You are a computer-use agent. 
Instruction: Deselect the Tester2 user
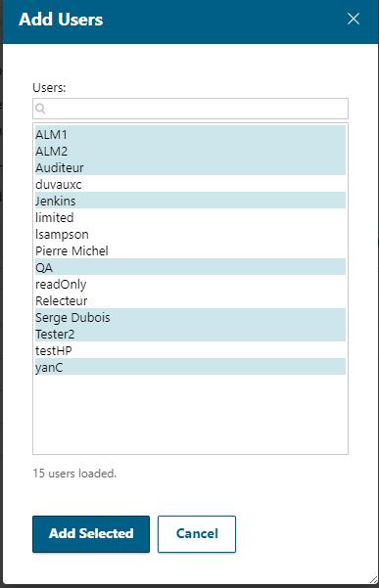(x=190, y=334)
